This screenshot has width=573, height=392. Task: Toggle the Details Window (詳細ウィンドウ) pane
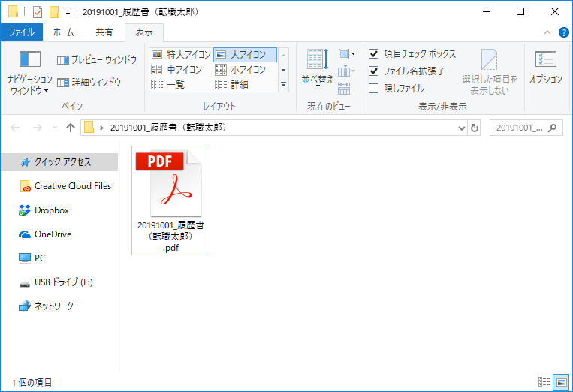point(89,83)
